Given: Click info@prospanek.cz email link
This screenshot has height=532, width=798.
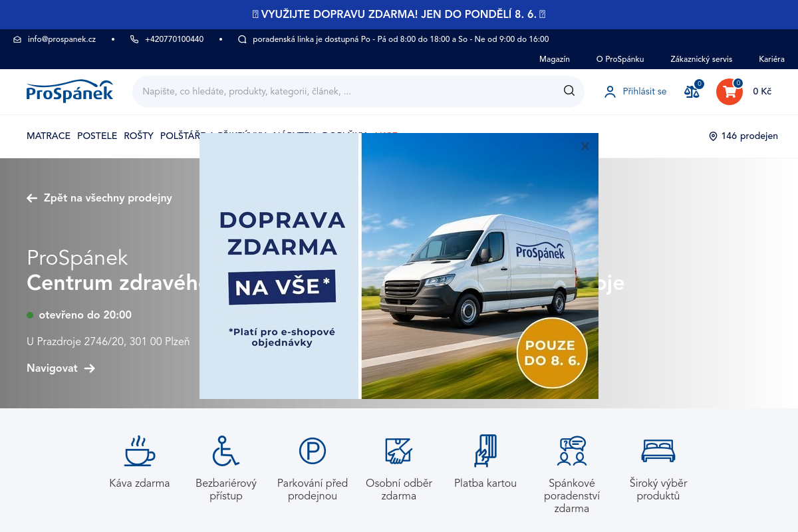Looking at the screenshot, I should pos(62,39).
